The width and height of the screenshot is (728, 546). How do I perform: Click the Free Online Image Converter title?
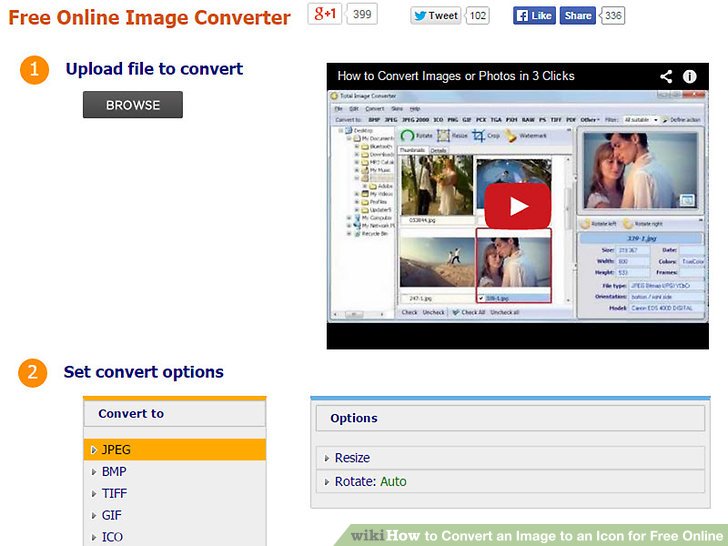[150, 18]
